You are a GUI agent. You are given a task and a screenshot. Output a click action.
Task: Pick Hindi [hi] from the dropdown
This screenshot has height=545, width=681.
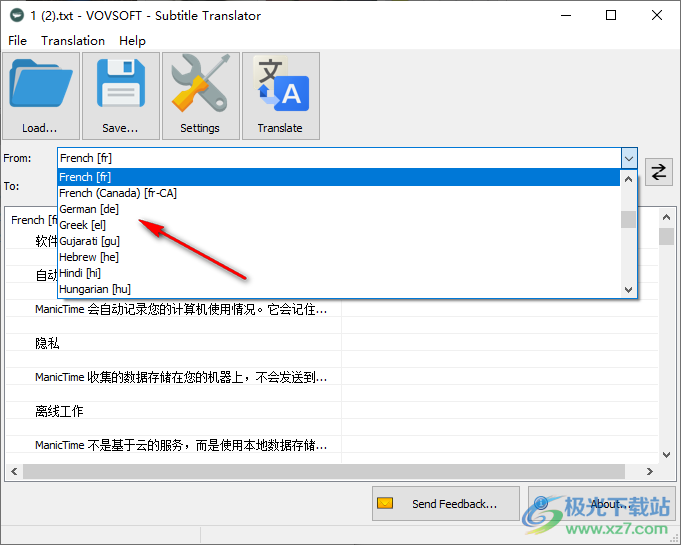coord(339,274)
